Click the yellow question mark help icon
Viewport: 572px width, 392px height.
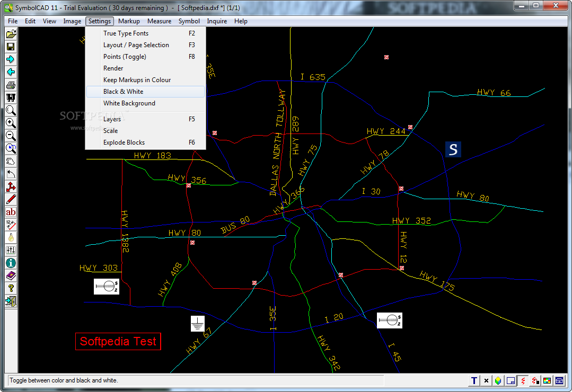[x=11, y=289]
